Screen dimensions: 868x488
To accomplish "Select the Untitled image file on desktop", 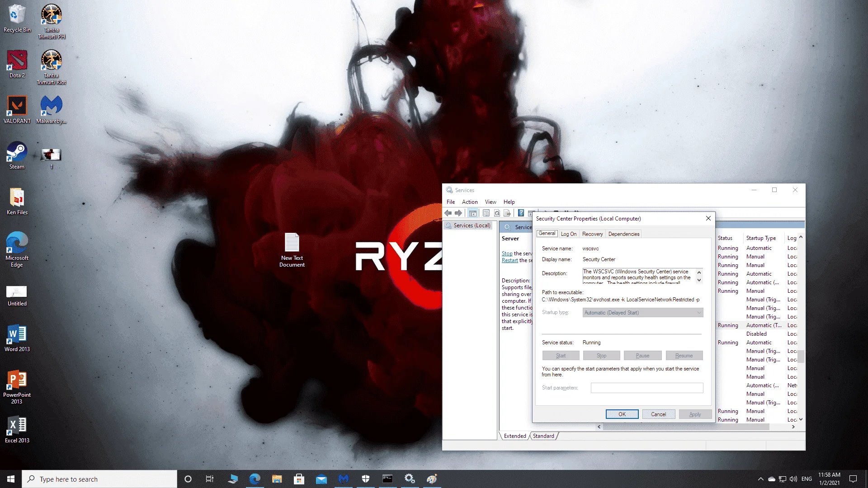I will point(17,296).
